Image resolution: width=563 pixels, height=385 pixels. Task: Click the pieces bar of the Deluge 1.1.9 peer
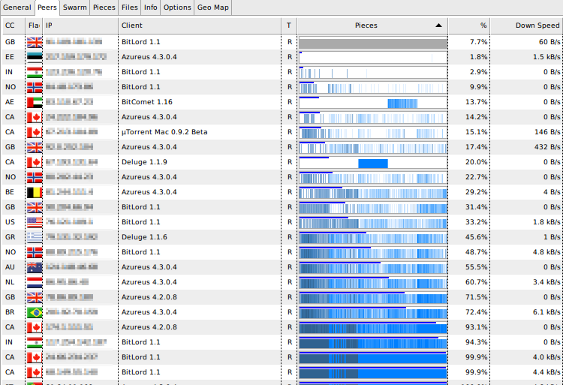coord(373,163)
